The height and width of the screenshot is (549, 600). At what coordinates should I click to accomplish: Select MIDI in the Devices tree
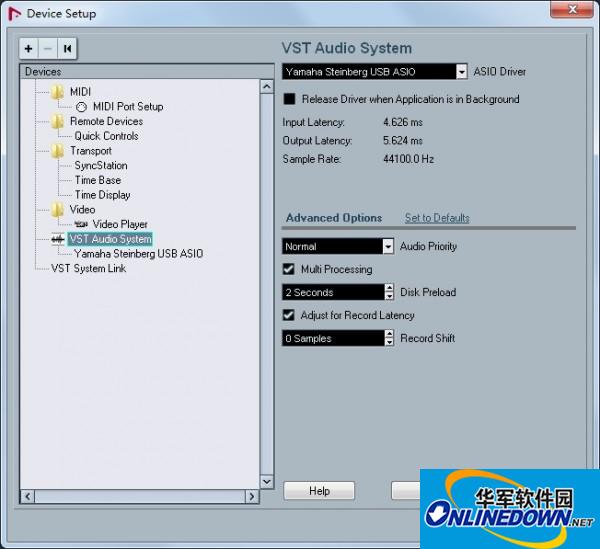[x=80, y=92]
